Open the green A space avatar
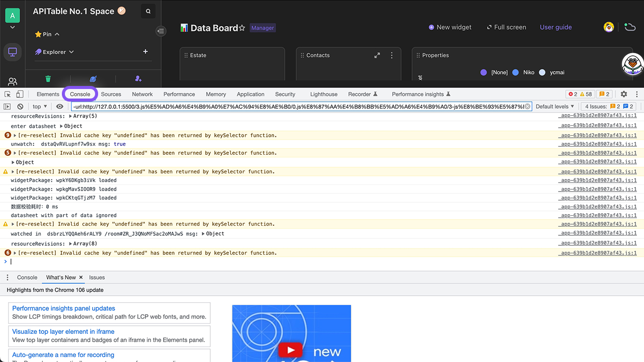The image size is (644, 362). click(12, 16)
